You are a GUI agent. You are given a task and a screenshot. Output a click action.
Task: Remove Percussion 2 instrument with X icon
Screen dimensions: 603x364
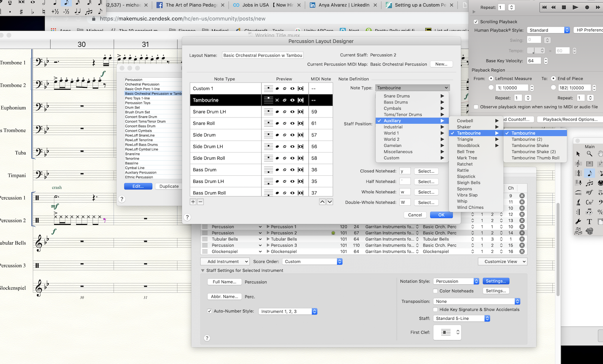click(522, 233)
